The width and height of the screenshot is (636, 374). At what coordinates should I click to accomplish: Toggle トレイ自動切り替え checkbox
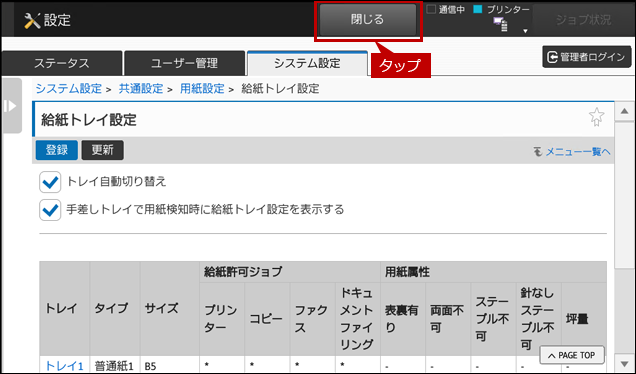click(x=50, y=181)
